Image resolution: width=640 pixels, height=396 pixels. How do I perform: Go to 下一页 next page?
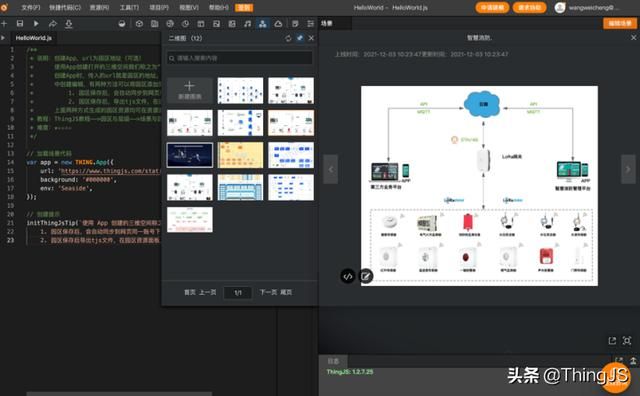click(268, 292)
